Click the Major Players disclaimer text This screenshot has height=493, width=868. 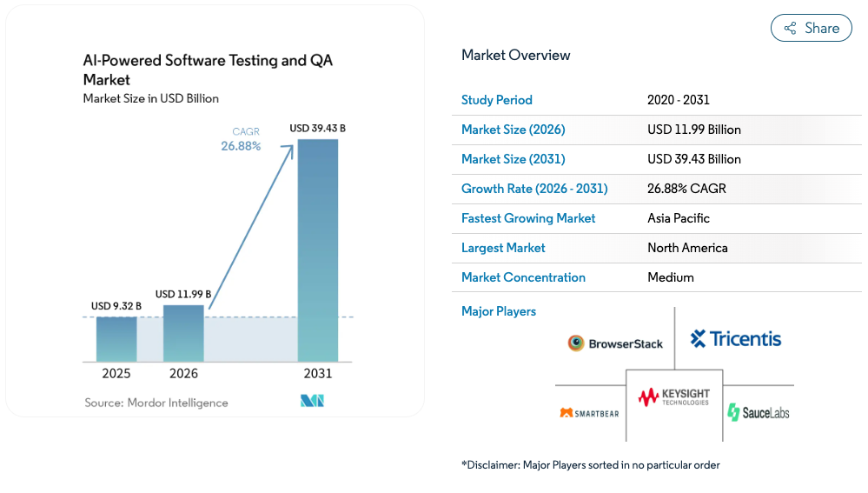click(x=591, y=465)
